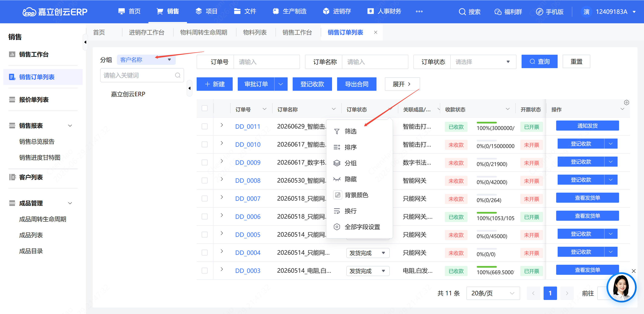Choose 隐藏 in the column menu
The height and width of the screenshot is (314, 644).
click(359, 179)
